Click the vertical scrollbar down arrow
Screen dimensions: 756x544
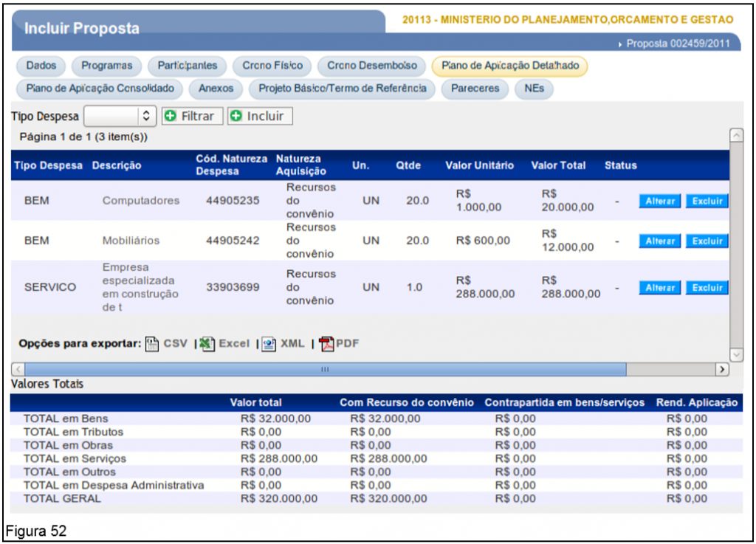(x=736, y=355)
